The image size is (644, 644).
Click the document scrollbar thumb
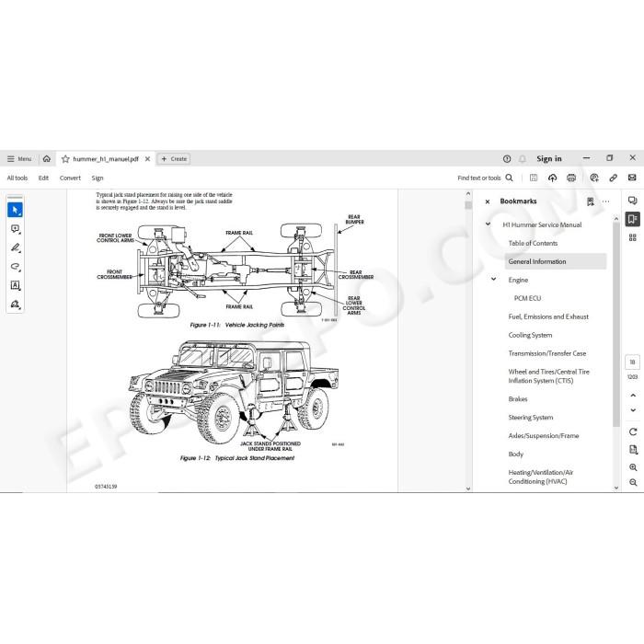click(468, 205)
